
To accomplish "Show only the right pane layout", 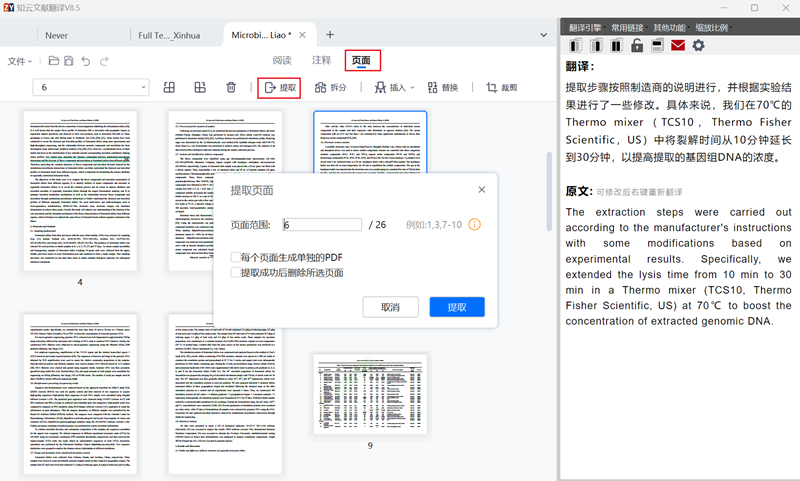I will click(x=596, y=46).
